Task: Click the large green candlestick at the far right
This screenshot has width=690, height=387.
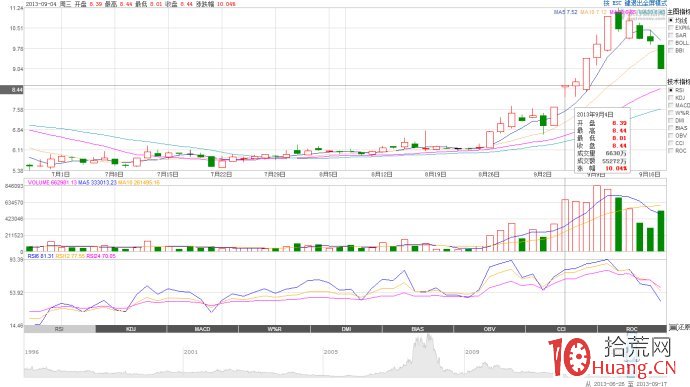Action: (x=661, y=57)
